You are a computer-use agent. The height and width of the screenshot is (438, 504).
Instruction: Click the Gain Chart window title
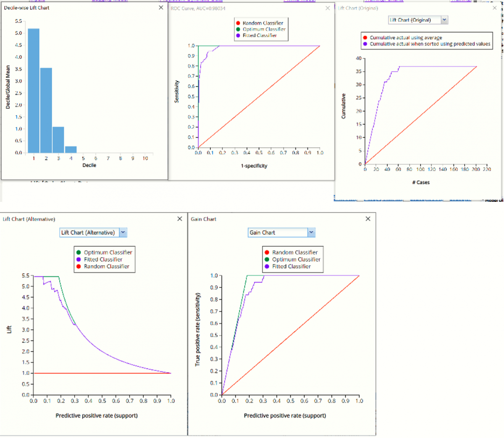204,219
